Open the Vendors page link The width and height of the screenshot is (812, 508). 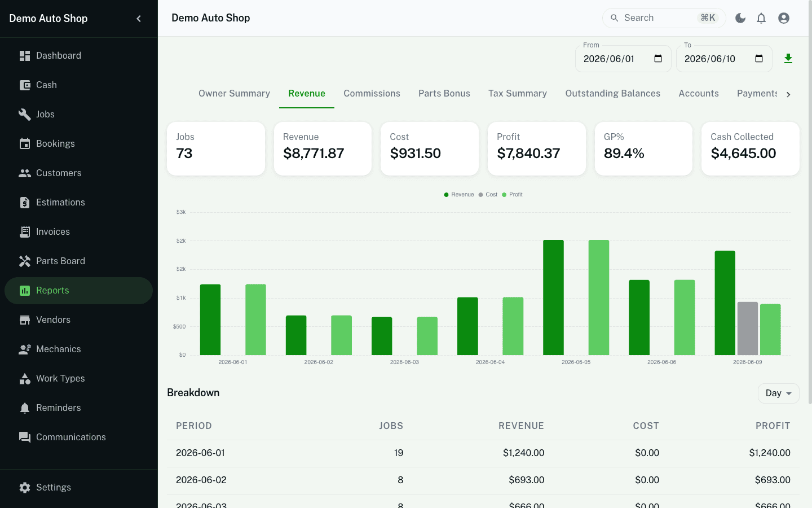click(x=78, y=320)
